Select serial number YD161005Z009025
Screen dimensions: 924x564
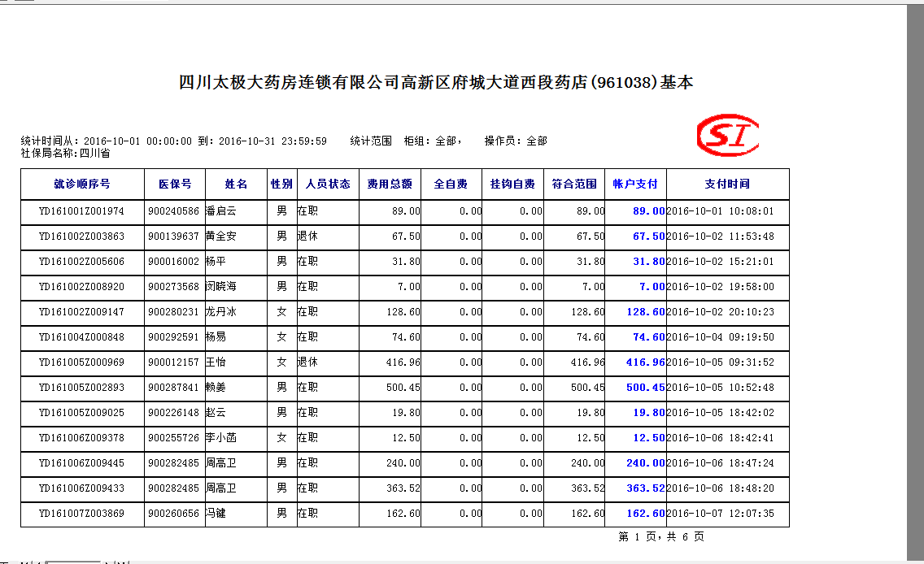click(82, 413)
